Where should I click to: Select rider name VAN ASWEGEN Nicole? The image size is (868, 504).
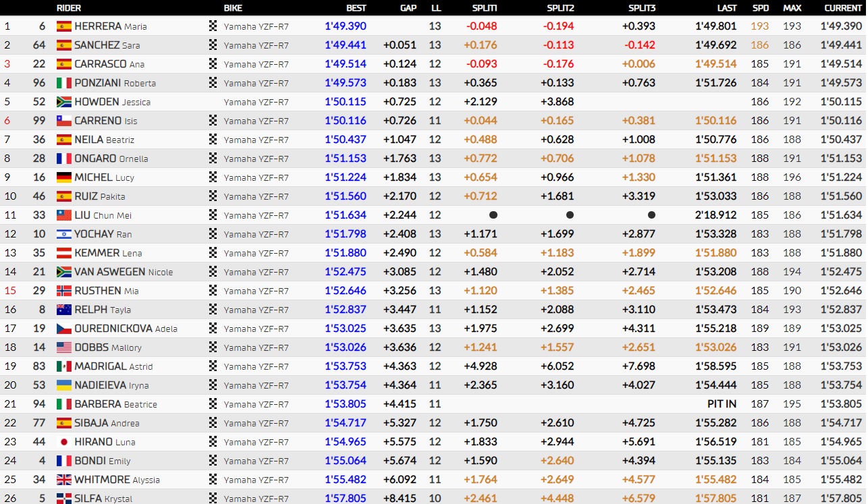[124, 272]
